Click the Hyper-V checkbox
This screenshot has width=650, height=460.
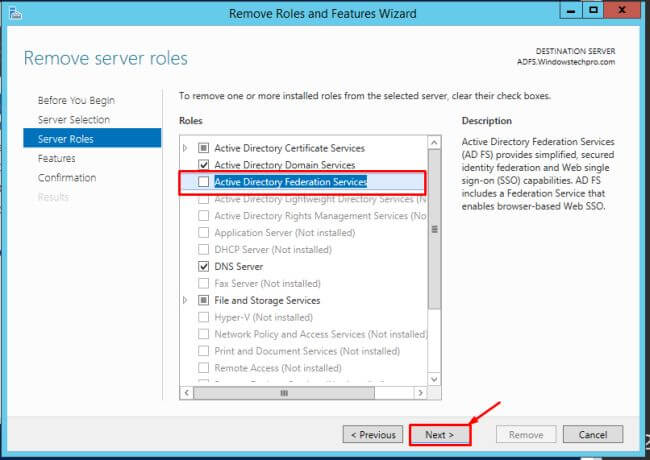[203, 317]
